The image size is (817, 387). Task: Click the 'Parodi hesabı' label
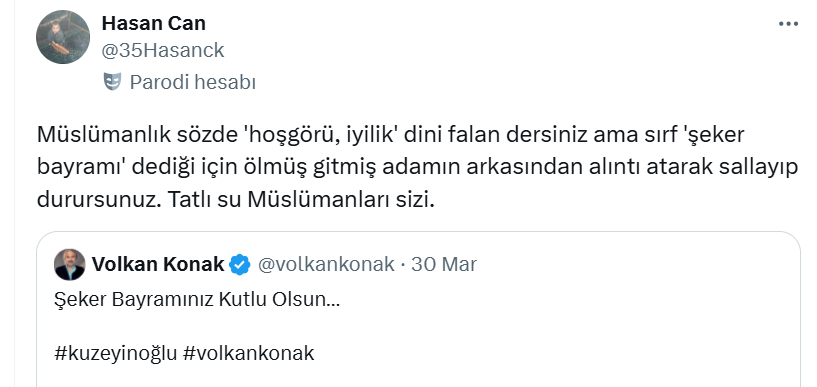pyautogui.click(x=192, y=82)
